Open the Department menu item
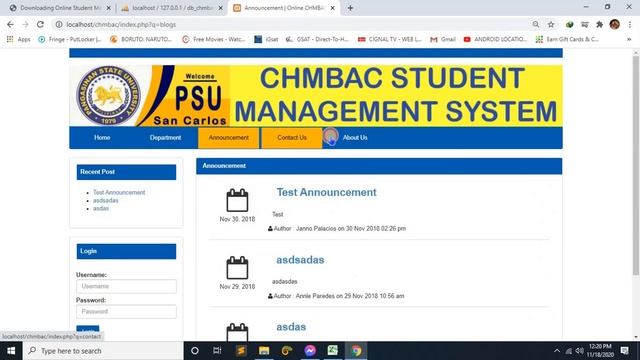The image size is (640, 360). [165, 138]
